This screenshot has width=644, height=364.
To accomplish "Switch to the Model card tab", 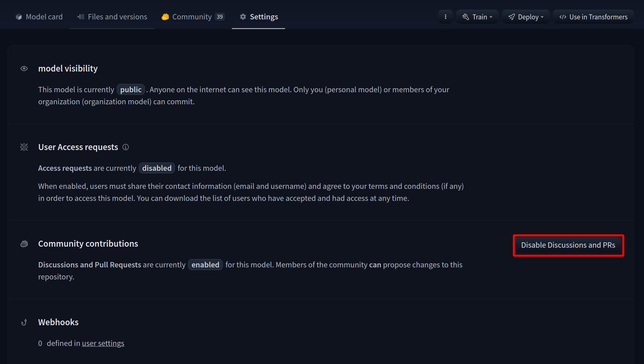I will [x=44, y=17].
